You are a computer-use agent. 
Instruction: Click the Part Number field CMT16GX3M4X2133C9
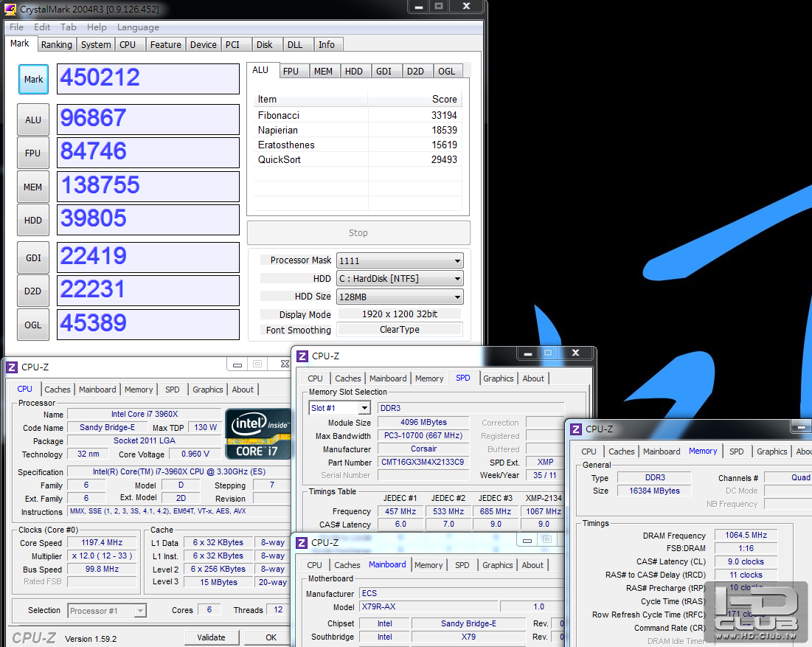click(423, 462)
